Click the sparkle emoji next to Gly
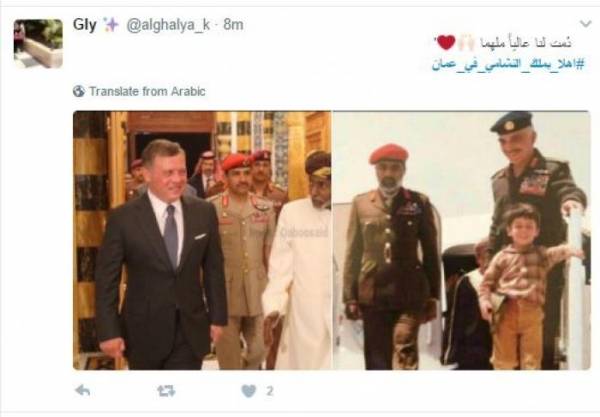Viewport: 600px width, 417px height. (111, 25)
